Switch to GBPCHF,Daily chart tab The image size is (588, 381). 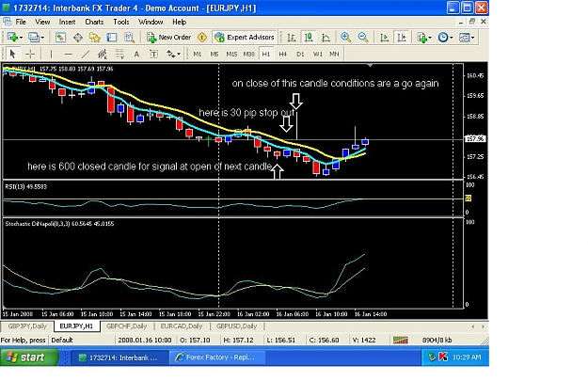[126, 325]
